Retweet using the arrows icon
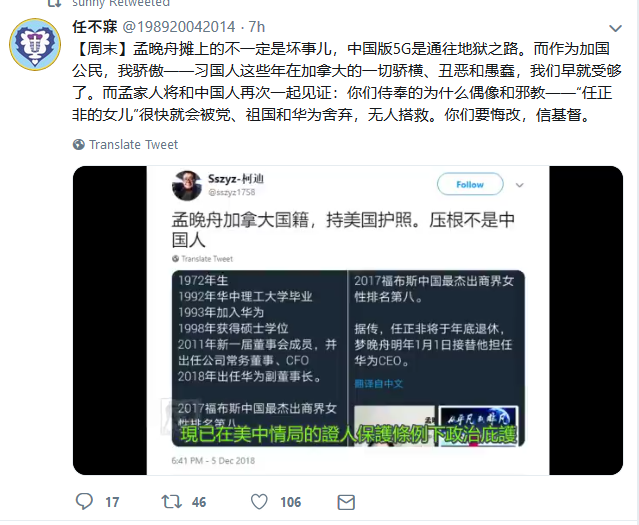Screen dimensions: 639x525 pyautogui.click(x=172, y=501)
